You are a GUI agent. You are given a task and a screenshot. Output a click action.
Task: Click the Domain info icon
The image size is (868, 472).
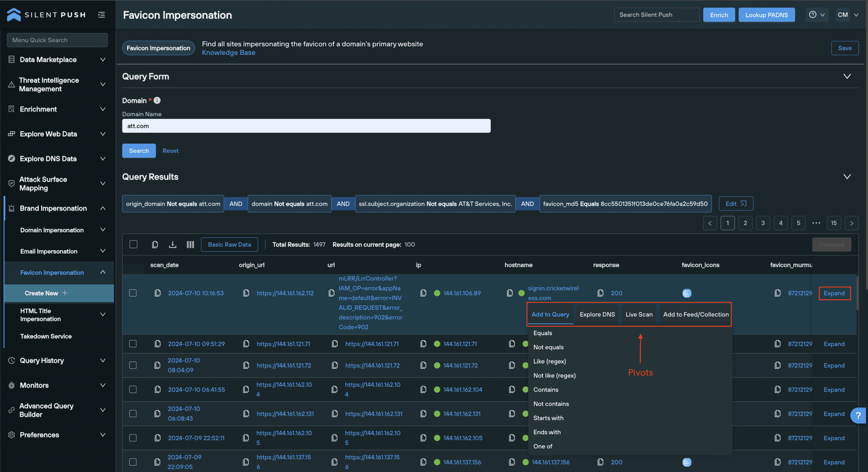click(157, 100)
